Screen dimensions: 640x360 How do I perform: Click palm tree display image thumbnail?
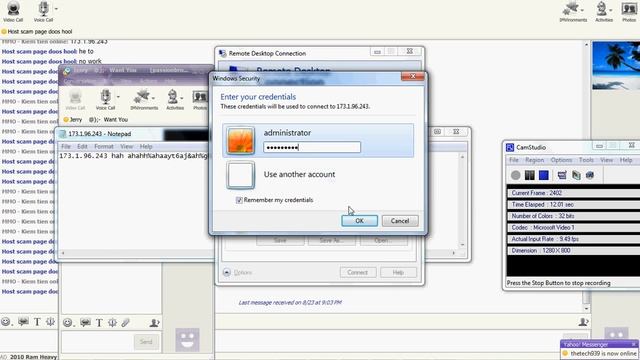coord(616,65)
